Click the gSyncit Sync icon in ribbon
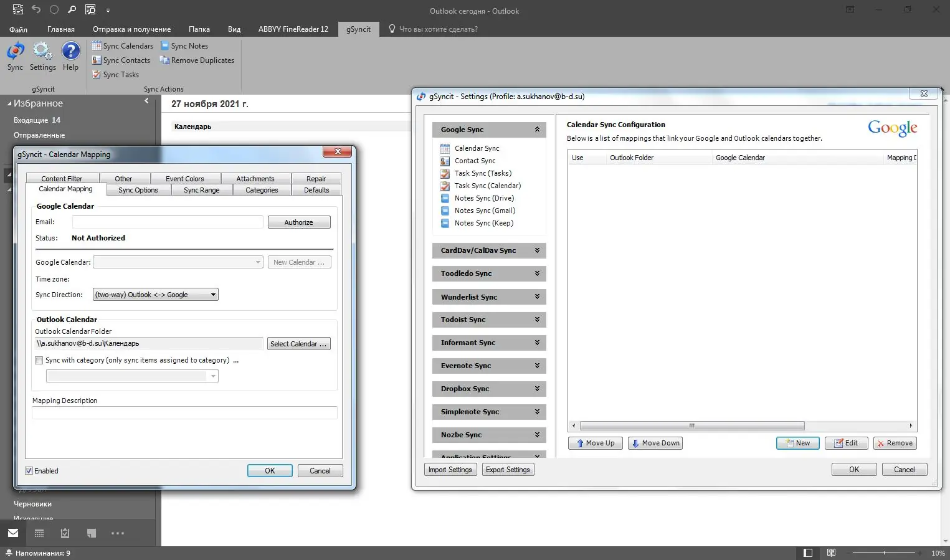Image resolution: width=950 pixels, height=560 pixels. [15, 57]
